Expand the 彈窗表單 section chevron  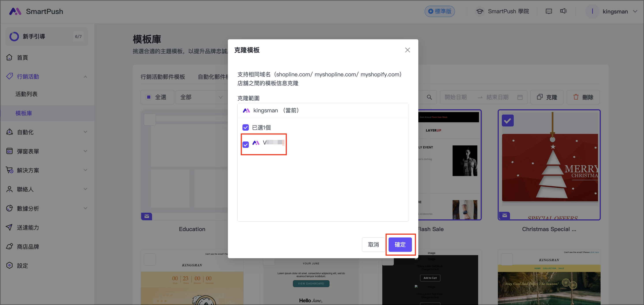[86, 151]
